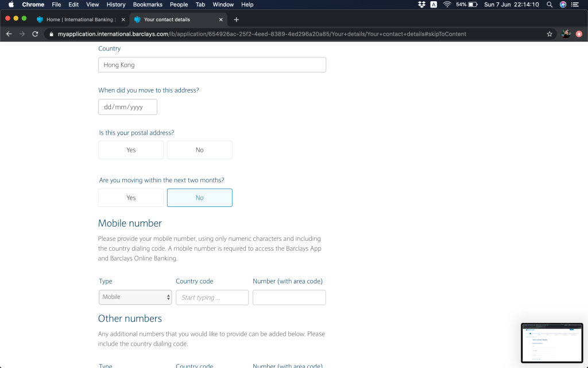
Task: Switch to Home International Banking tab
Action: 79,20
